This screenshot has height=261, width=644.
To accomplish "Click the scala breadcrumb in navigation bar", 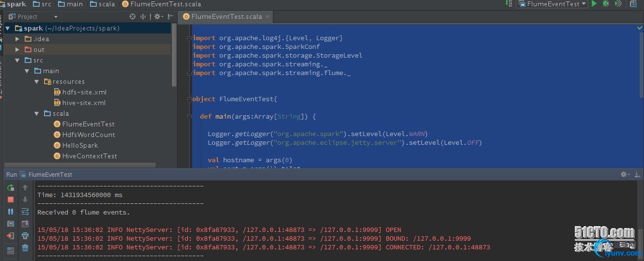I will click(x=103, y=4).
